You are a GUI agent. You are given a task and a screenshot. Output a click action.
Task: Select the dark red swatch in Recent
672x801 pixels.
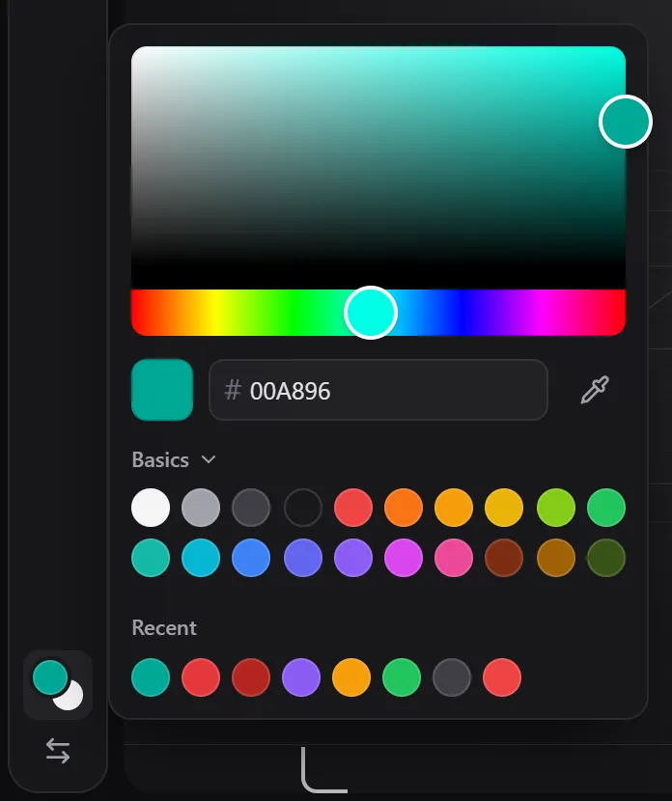(x=251, y=677)
